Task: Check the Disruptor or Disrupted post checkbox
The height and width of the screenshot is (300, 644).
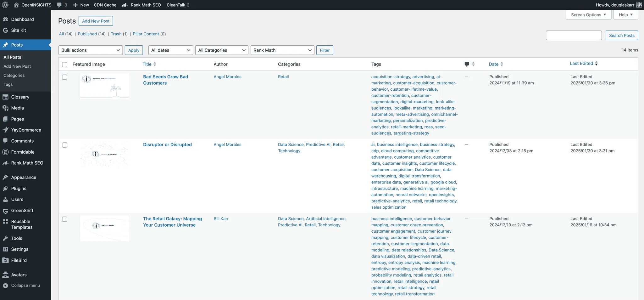Action: (x=65, y=145)
